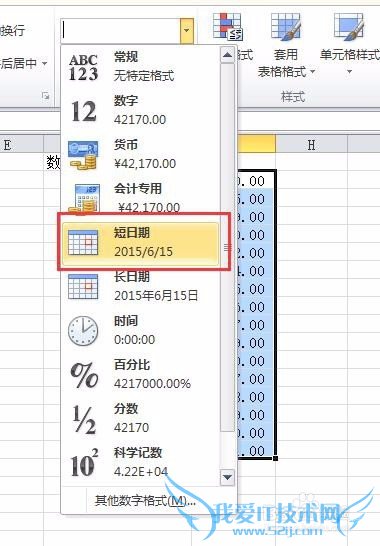Viewport: 380px width, 546px height.
Task: Choose the Scientific (科学记数) 10² icon
Action: pos(84,462)
